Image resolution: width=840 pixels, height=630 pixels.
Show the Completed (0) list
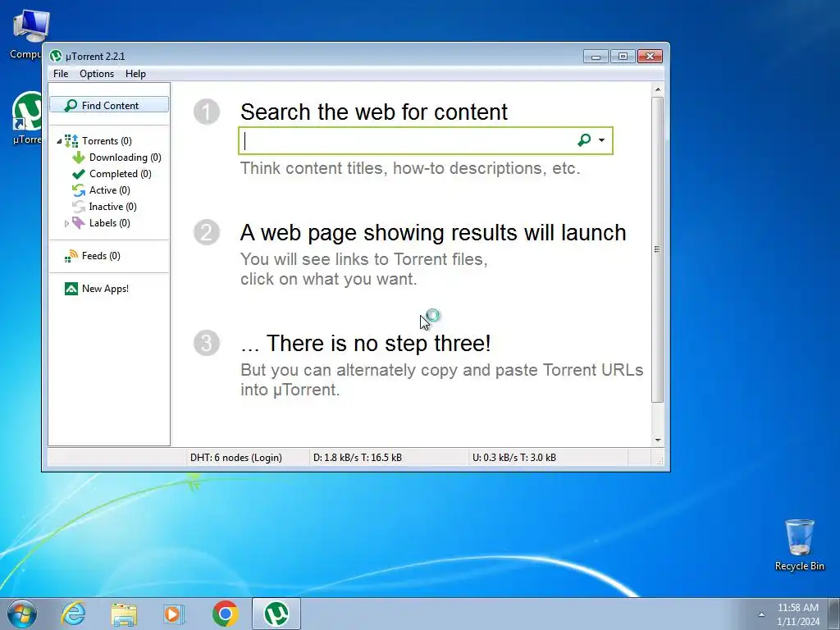click(x=120, y=174)
